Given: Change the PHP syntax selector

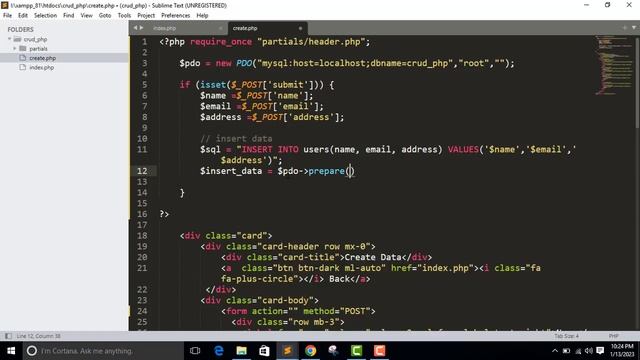Looking at the screenshot, I should coord(613,336).
